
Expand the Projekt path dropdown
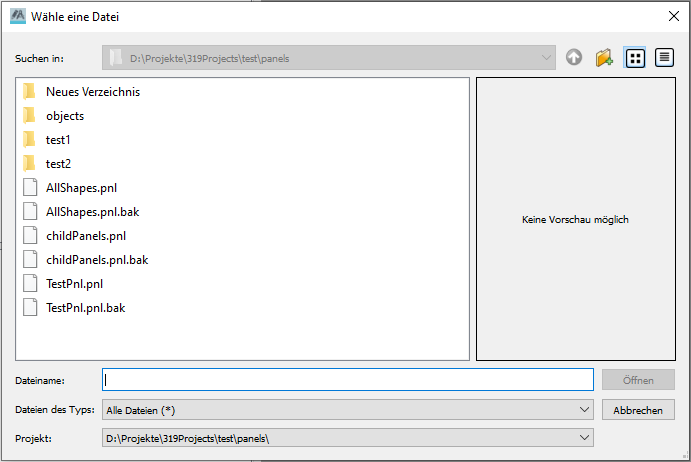(x=348, y=438)
